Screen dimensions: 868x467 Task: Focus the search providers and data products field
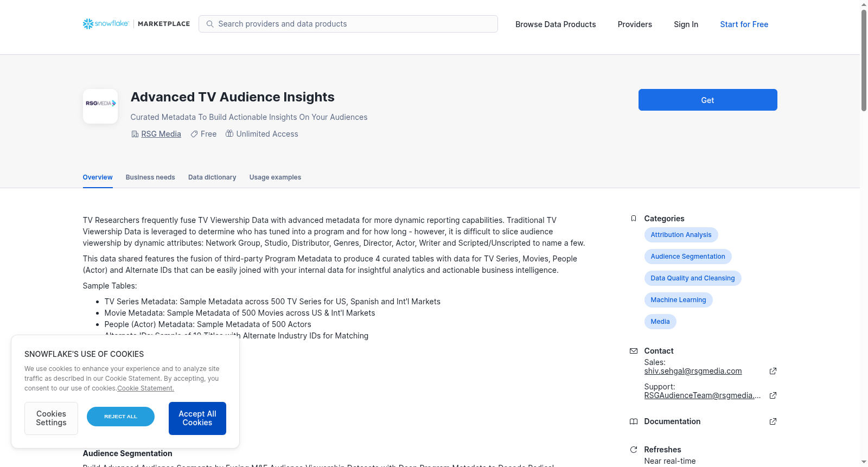(348, 24)
